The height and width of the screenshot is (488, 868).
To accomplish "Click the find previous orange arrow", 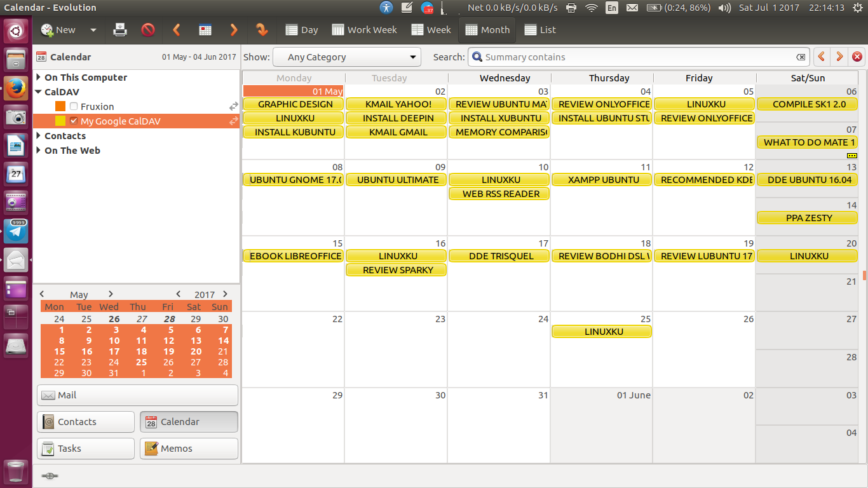I will click(822, 57).
